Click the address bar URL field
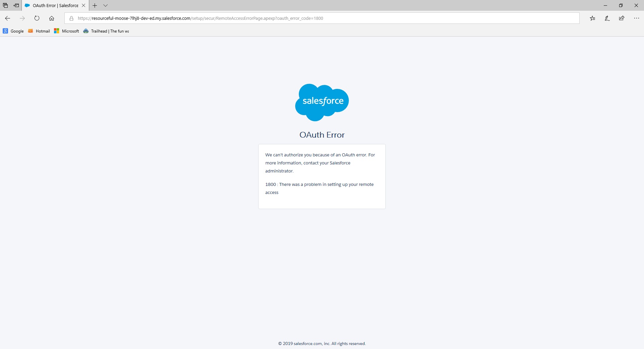 tap(322, 18)
